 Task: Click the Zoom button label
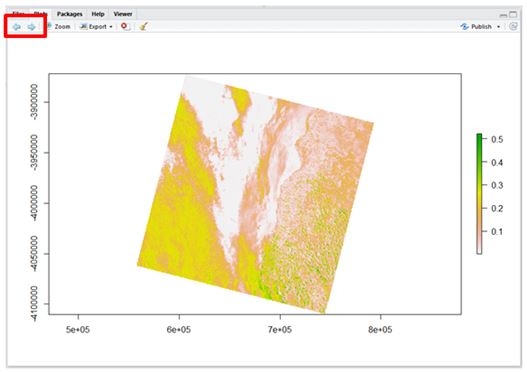coord(63,27)
